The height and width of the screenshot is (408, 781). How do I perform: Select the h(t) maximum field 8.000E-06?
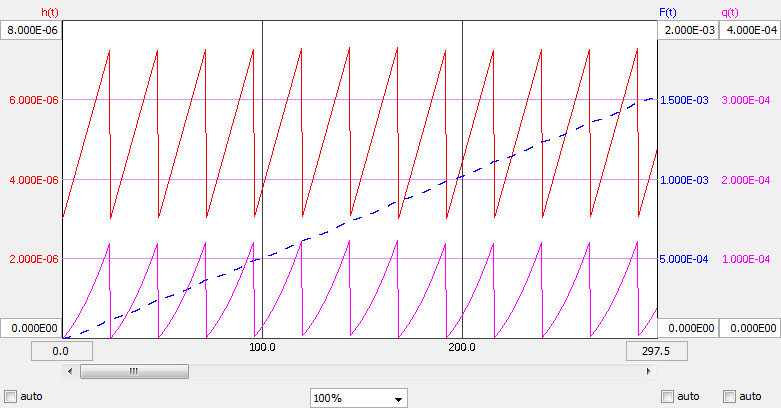(32, 31)
